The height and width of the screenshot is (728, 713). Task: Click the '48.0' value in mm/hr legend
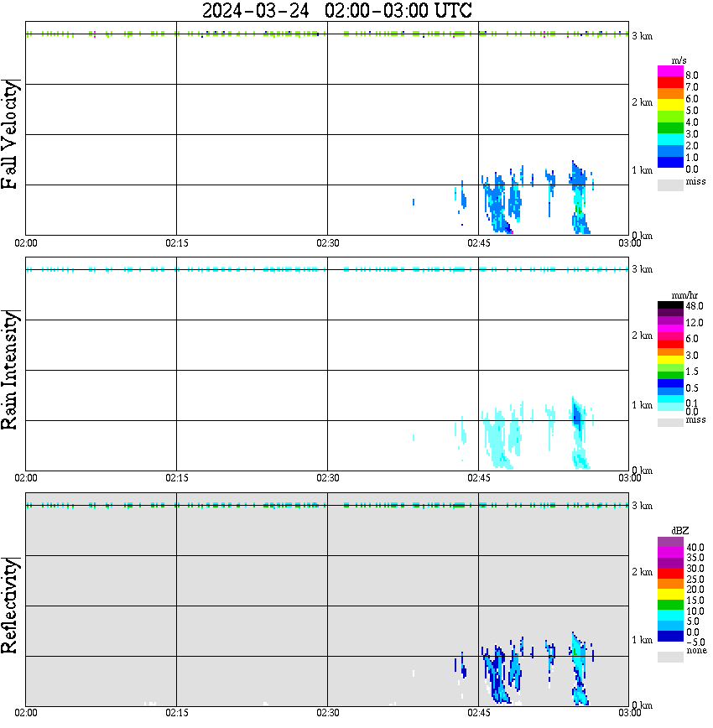[x=695, y=306]
